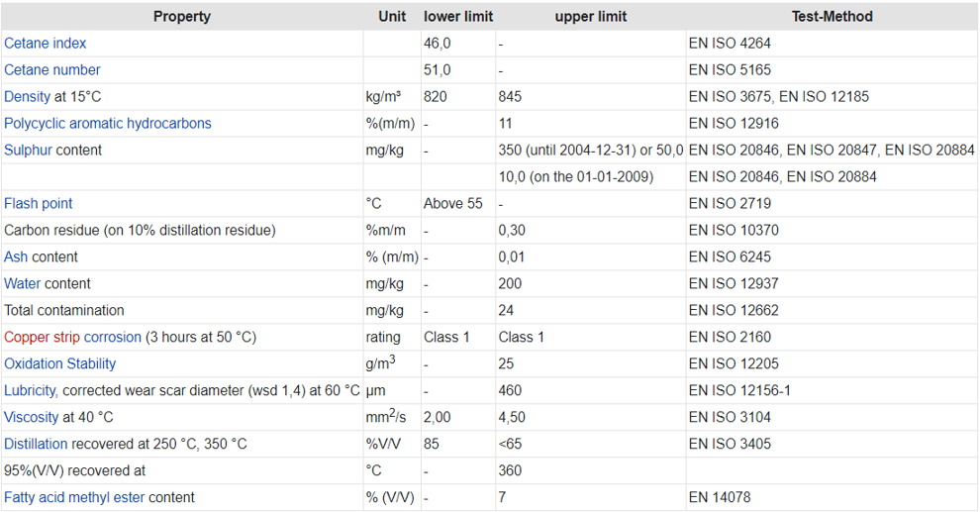Open the Lubricity link
The height and width of the screenshot is (512, 980).
30,391
